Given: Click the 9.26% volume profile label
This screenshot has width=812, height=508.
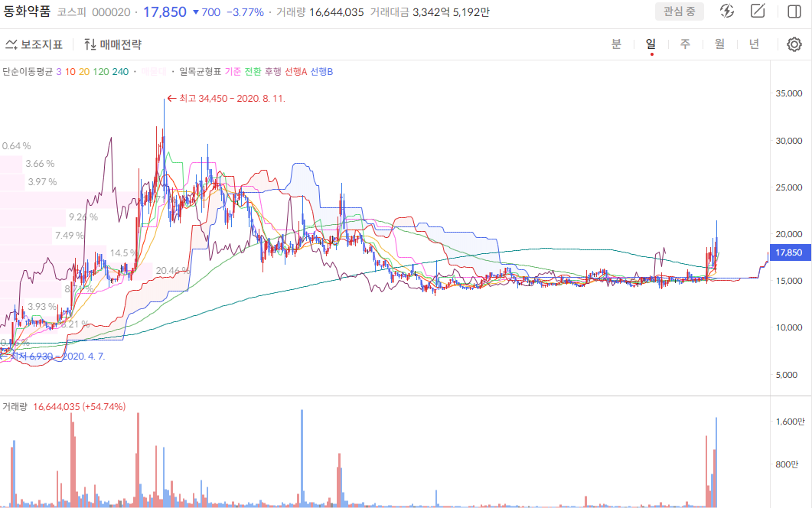Looking at the screenshot, I should [83, 217].
